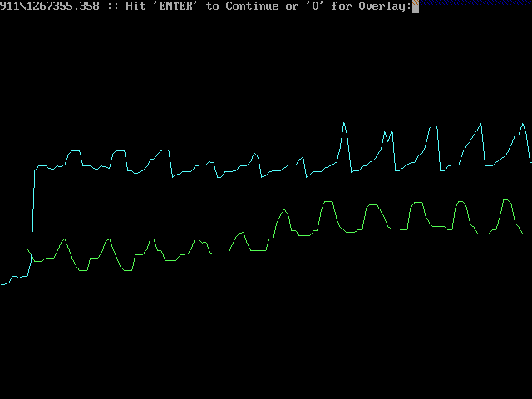The image size is (532, 399).
Task: Click the orange hatched corner above the cursor
Action: 416,2
